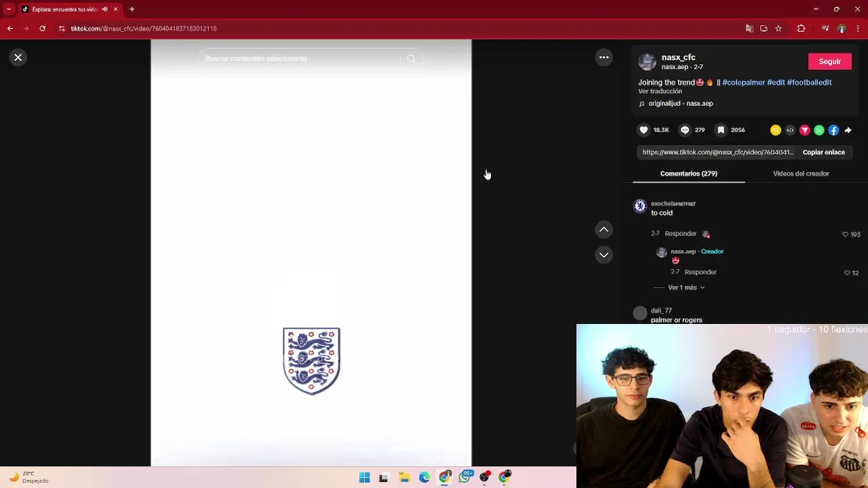
Task: Open the #footballedit hashtag link
Action: click(x=809, y=83)
